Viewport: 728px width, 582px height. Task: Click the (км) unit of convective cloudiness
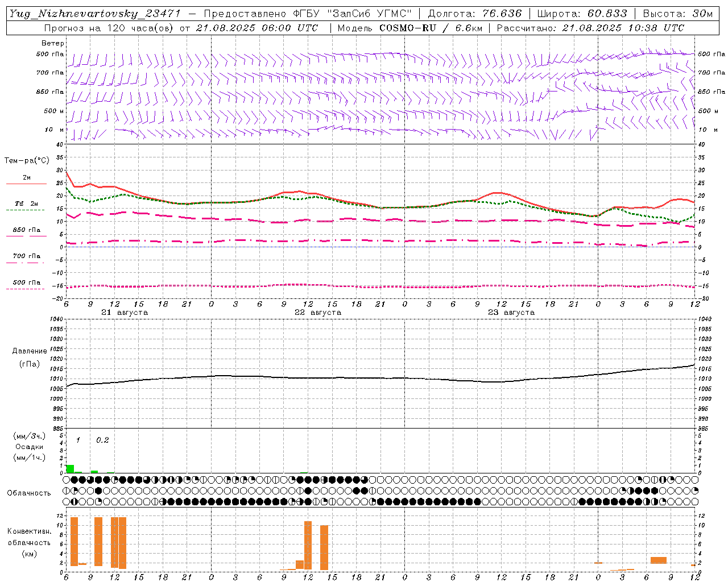pos(30,554)
